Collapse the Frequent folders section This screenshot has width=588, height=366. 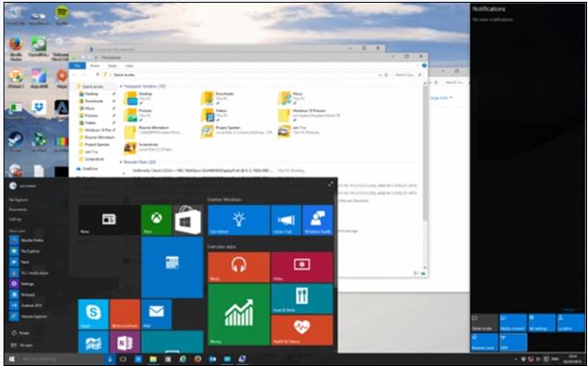tap(121, 86)
